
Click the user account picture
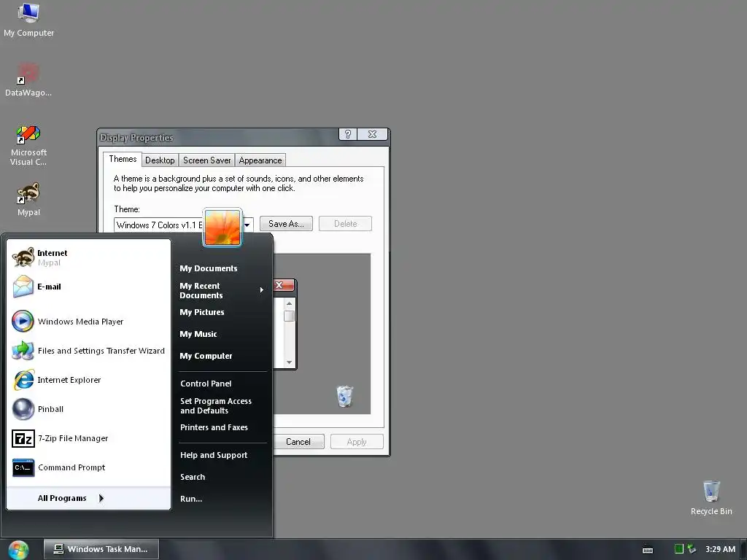pyautogui.click(x=222, y=227)
